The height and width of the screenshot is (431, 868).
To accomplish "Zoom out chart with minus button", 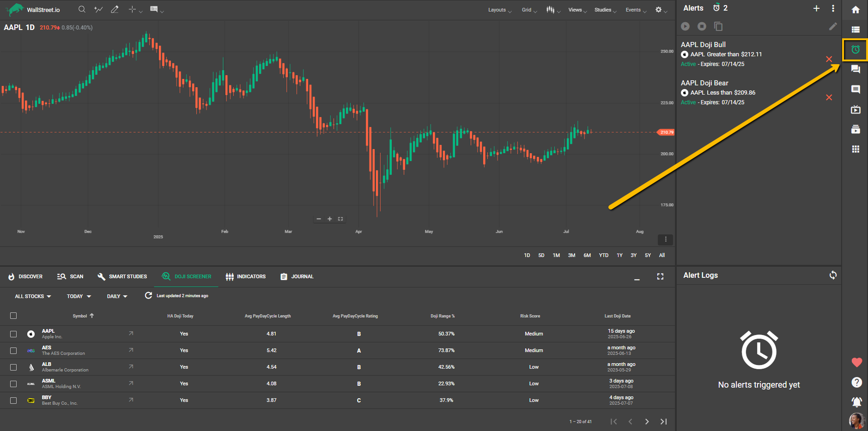I will [319, 219].
